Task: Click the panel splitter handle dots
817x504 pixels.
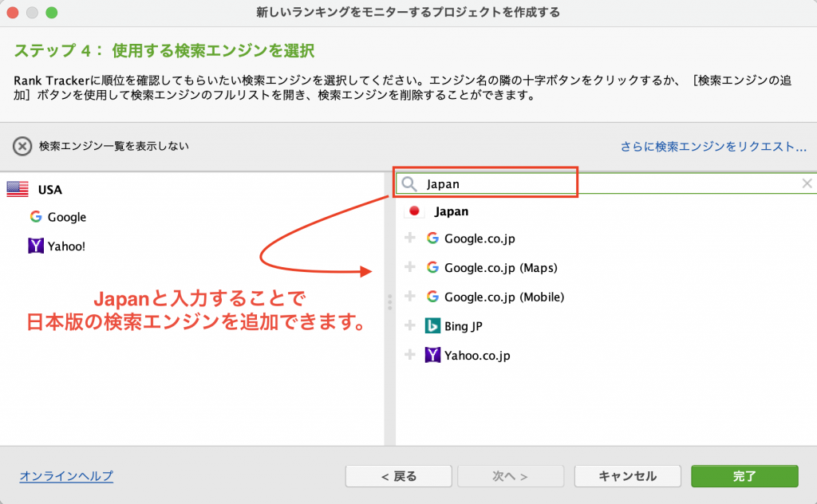Action: point(389,302)
